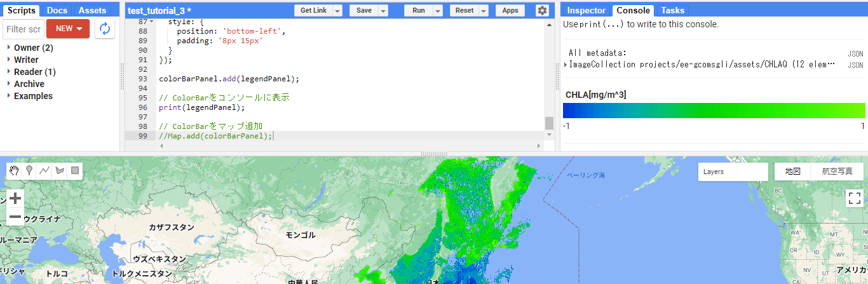The image size is (868, 284).
Task: Click the Get Link button
Action: pos(313,10)
